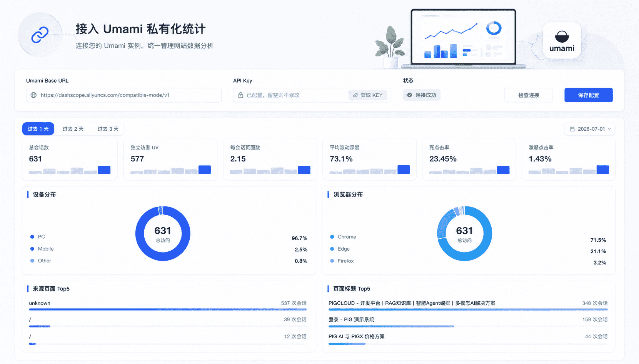This screenshot has width=639, height=364.
Task: Click the 登录 - PIG 演示系统 title
Action: pos(351,319)
